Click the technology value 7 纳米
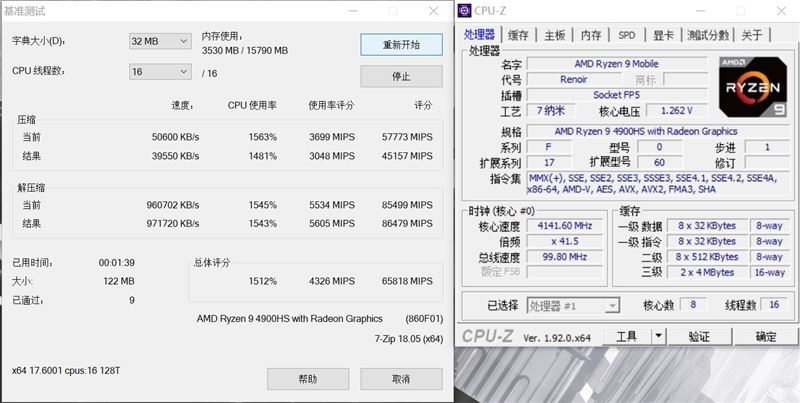Screen dimensions: 800x403 coord(550,110)
